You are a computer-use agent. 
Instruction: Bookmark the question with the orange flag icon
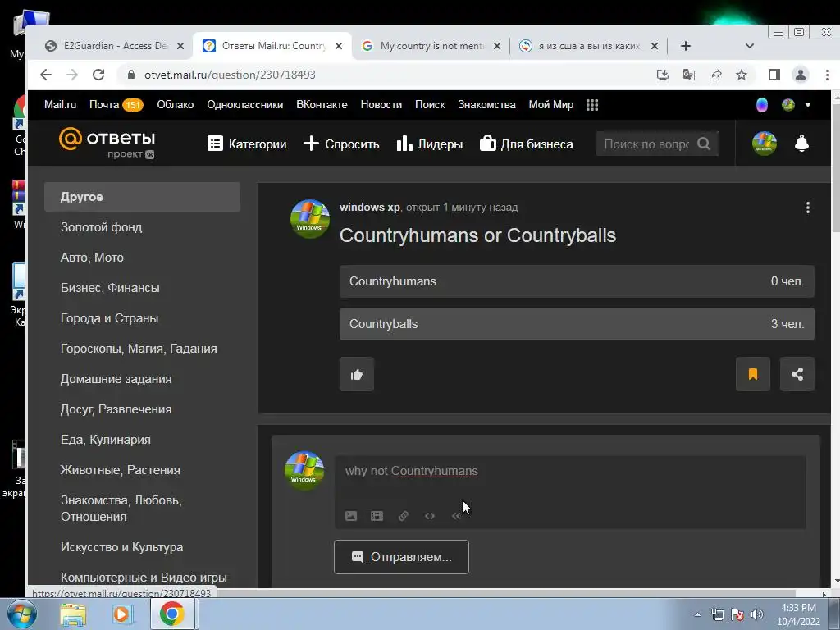click(x=753, y=374)
